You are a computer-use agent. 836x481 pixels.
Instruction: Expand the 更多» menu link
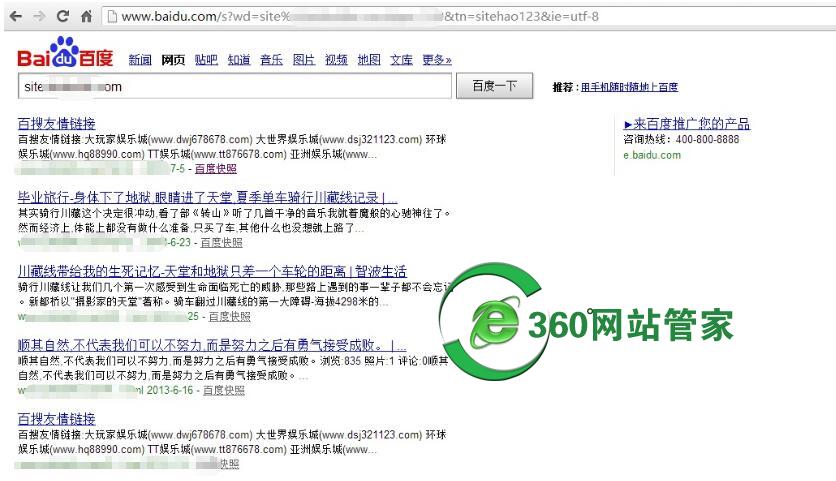[x=437, y=60]
